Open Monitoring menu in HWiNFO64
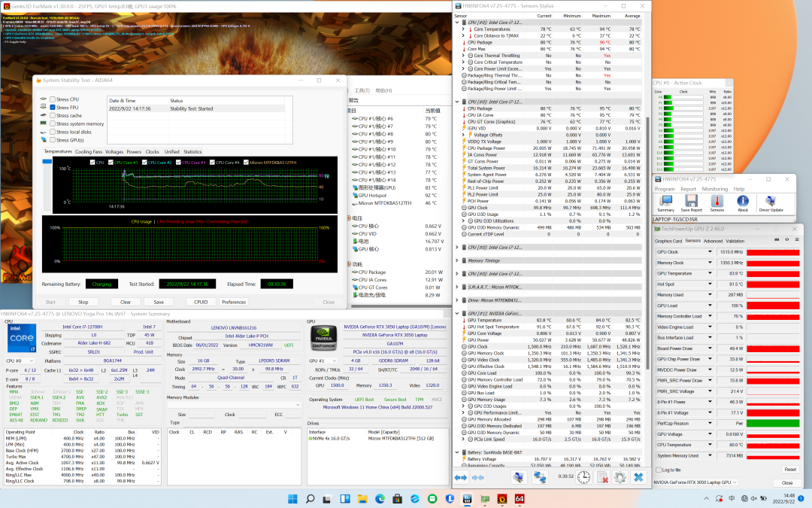The width and height of the screenshot is (812, 508). point(715,189)
